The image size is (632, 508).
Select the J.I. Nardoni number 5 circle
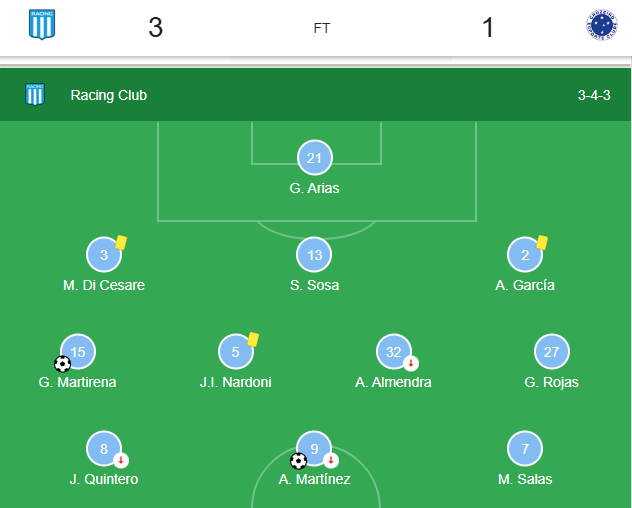coord(236,352)
